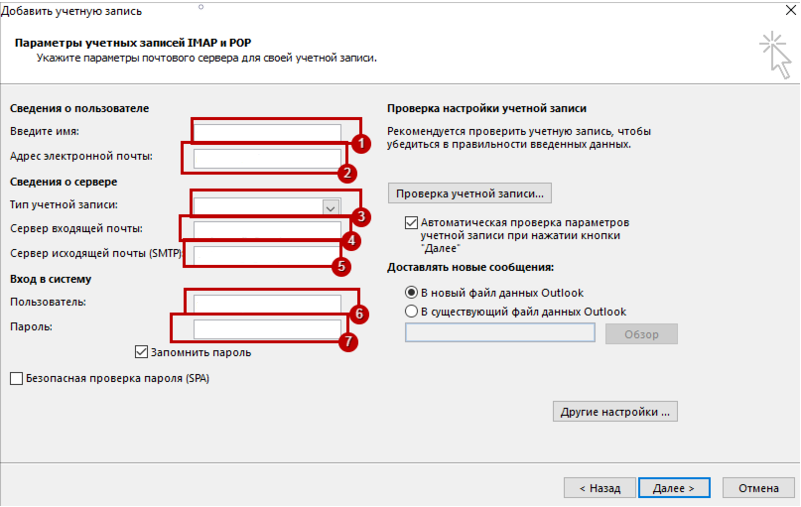The height and width of the screenshot is (507, 801).
Task: Close the Add Account dialog window
Action: pos(791,10)
